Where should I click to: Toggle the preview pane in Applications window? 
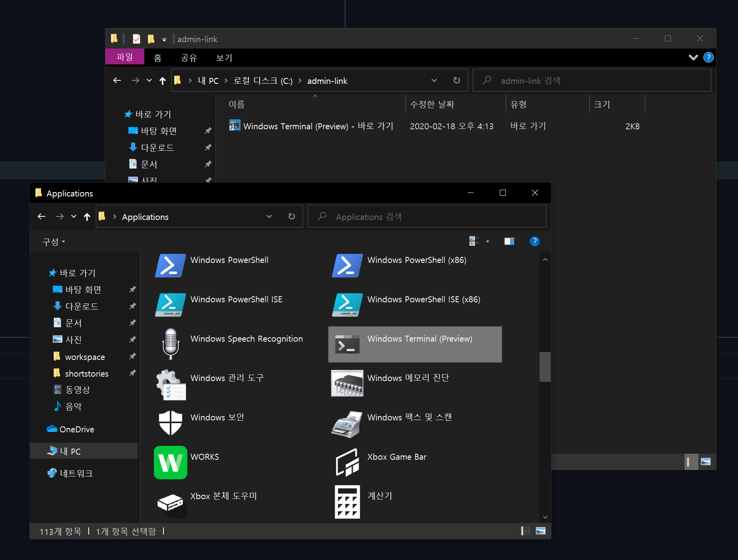pyautogui.click(x=509, y=241)
